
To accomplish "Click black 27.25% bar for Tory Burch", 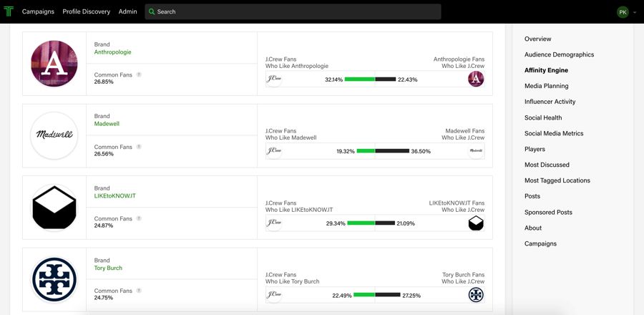I will tap(388, 295).
